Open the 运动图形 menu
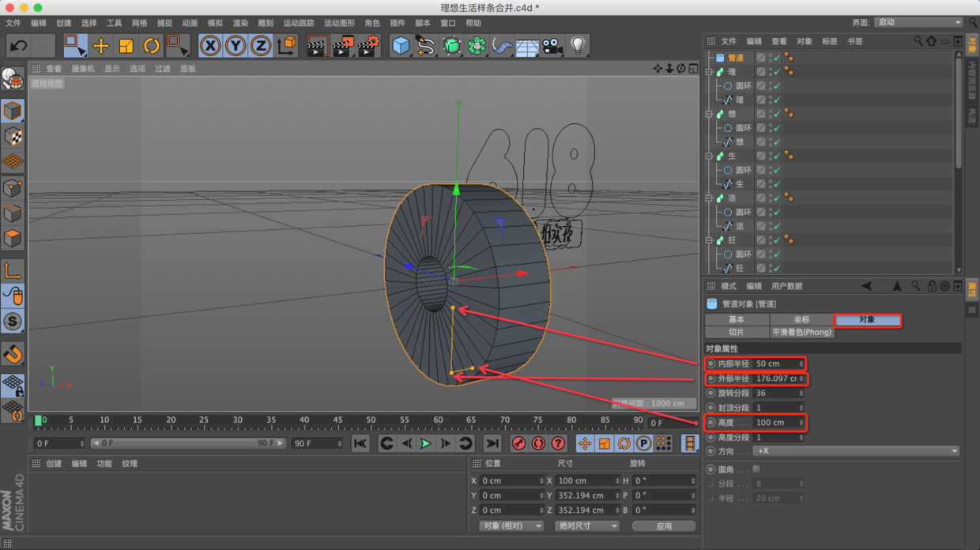Viewport: 980px width, 550px height. [339, 24]
